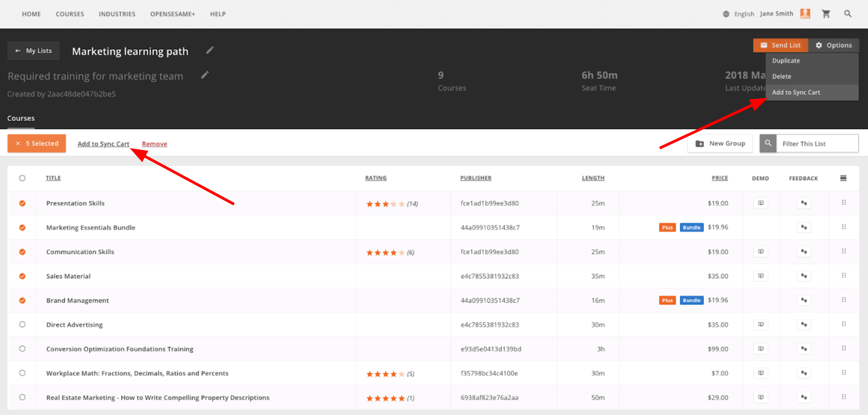This screenshot has height=415, width=868.
Task: Click the Remove link for selected courses
Action: [x=154, y=144]
